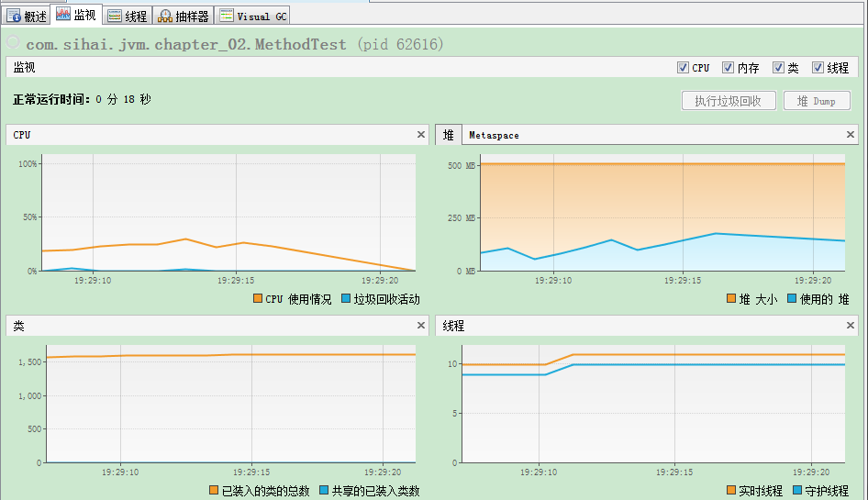868x500 pixels.
Task: Click the blue 守护线程 legend swatch
Action: [797, 490]
